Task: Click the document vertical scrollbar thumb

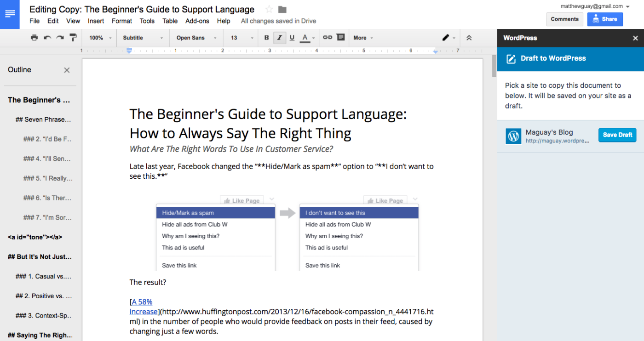Action: pyautogui.click(x=494, y=65)
